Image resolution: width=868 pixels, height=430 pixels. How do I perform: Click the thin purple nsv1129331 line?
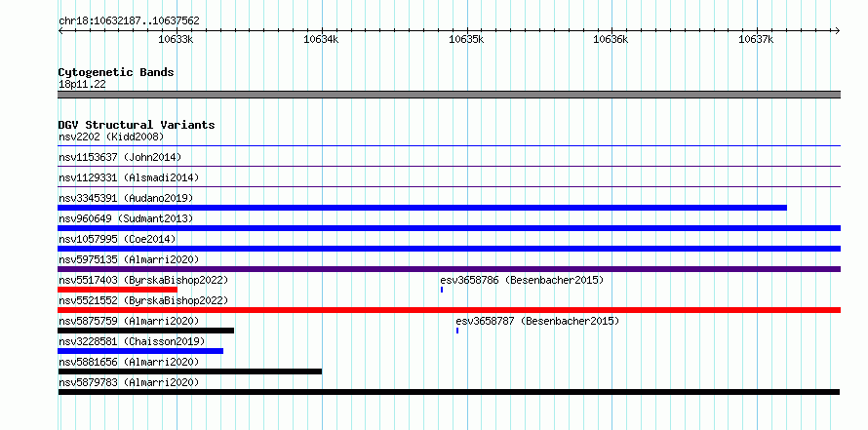(x=450, y=186)
